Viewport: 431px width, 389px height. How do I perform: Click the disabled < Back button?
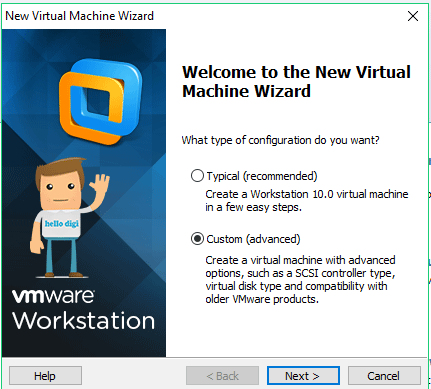point(222,376)
